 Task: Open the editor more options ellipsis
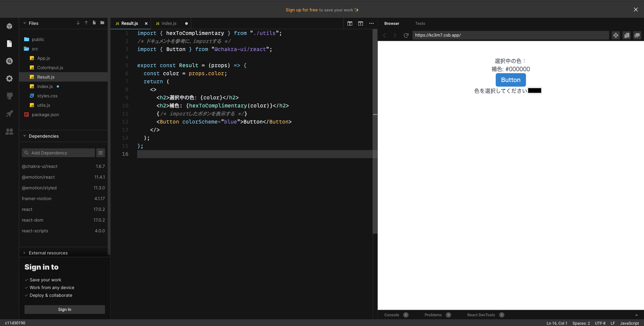[x=372, y=23]
